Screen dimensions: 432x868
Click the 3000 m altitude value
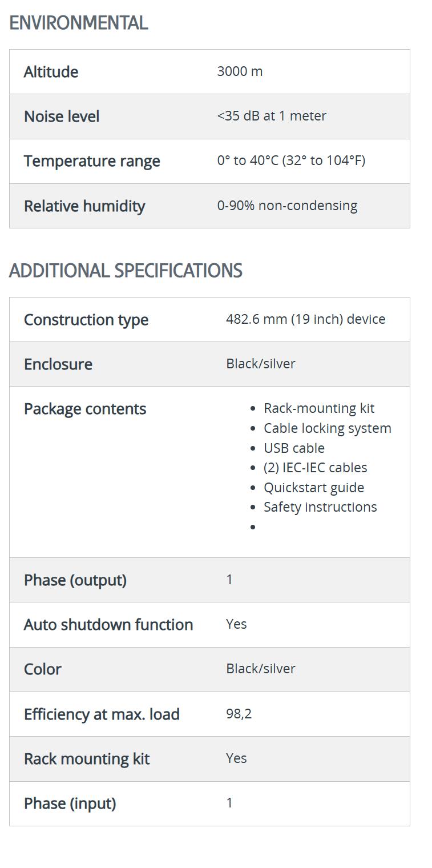(240, 71)
